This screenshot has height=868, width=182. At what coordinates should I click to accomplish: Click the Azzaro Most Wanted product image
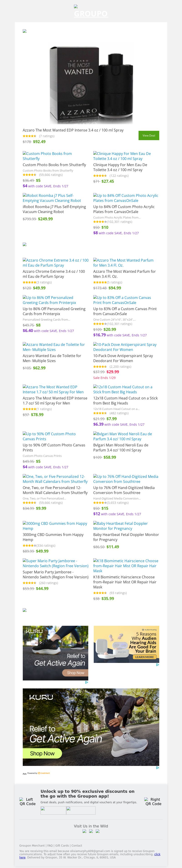(x=91, y=84)
